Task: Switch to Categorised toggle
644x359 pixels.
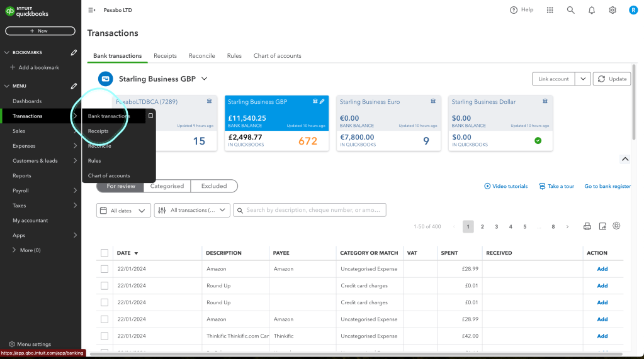Action: point(167,186)
